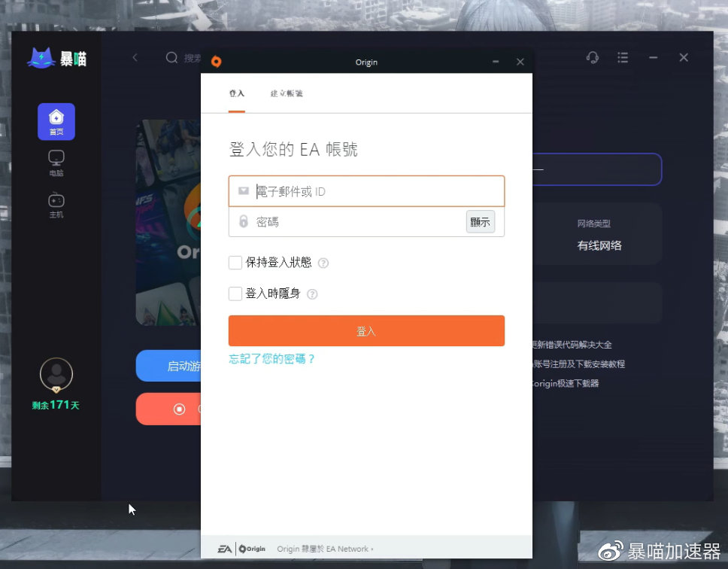The width and height of the screenshot is (728, 569).
Task: Open 忘記了您的密碼 link
Action: [x=272, y=358]
